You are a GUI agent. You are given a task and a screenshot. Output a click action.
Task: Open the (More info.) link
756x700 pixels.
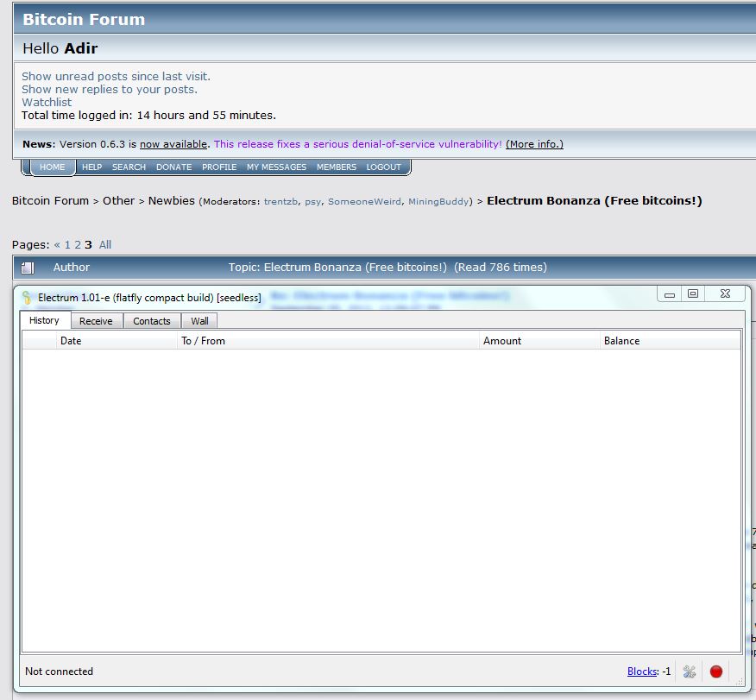534,144
